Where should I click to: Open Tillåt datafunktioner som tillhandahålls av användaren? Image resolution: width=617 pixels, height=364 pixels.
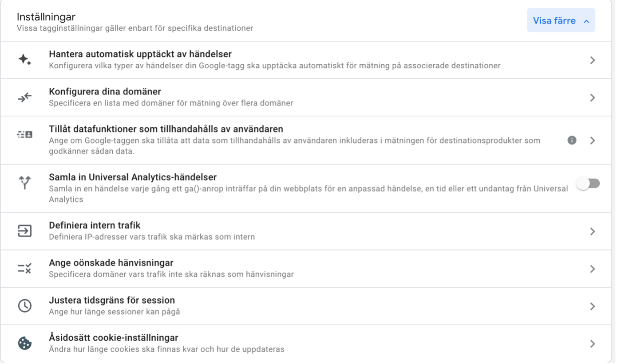click(166, 129)
